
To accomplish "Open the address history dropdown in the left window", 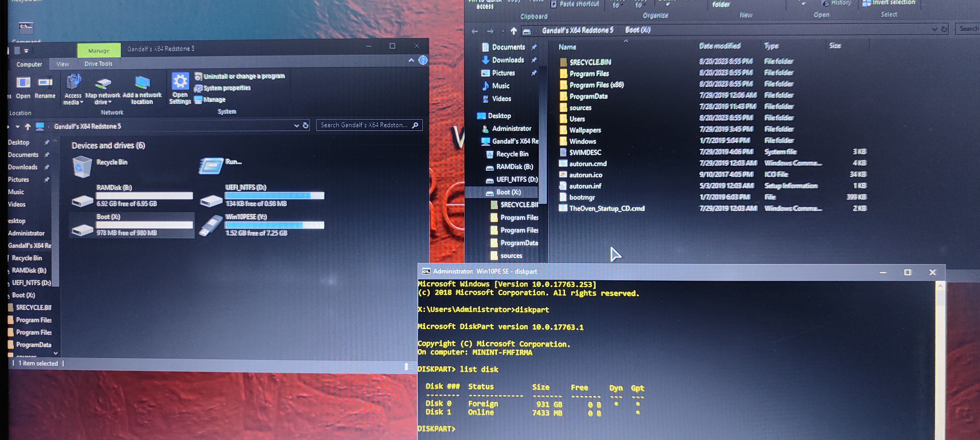I will tap(296, 126).
